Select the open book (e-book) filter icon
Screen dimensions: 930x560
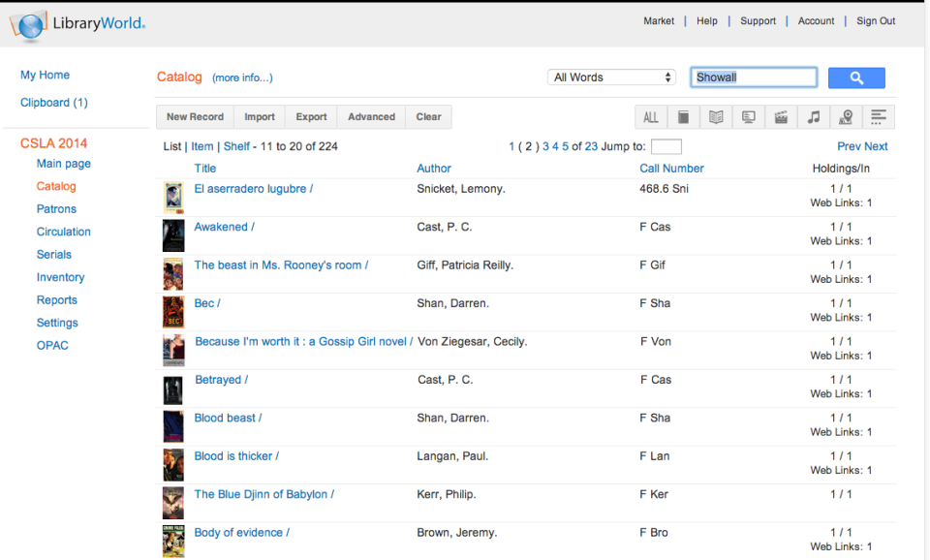716,116
